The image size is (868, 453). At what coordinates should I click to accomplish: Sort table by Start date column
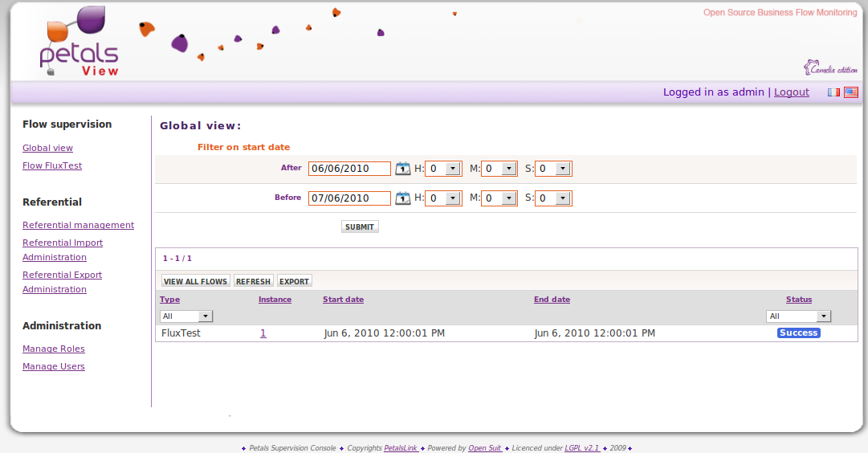pyautogui.click(x=343, y=300)
